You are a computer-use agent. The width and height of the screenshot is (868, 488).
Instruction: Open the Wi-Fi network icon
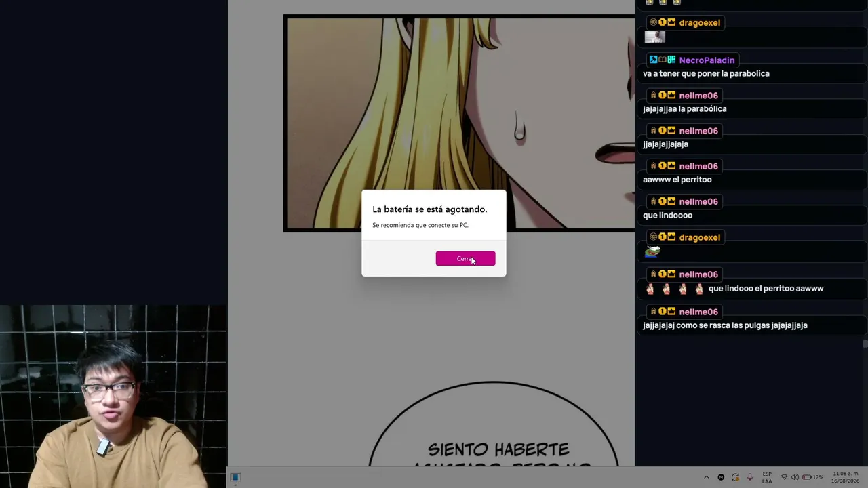785,477
